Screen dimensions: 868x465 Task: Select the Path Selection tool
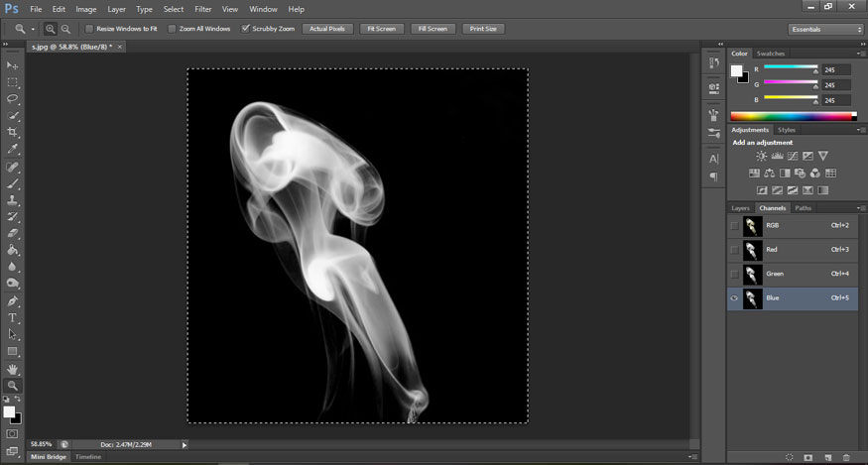point(12,334)
